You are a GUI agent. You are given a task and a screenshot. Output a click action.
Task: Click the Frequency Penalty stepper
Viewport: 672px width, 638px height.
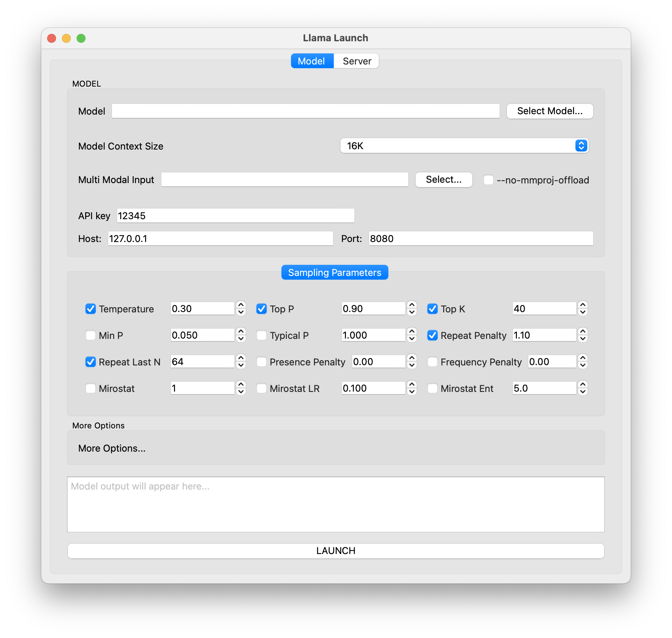pyautogui.click(x=583, y=361)
